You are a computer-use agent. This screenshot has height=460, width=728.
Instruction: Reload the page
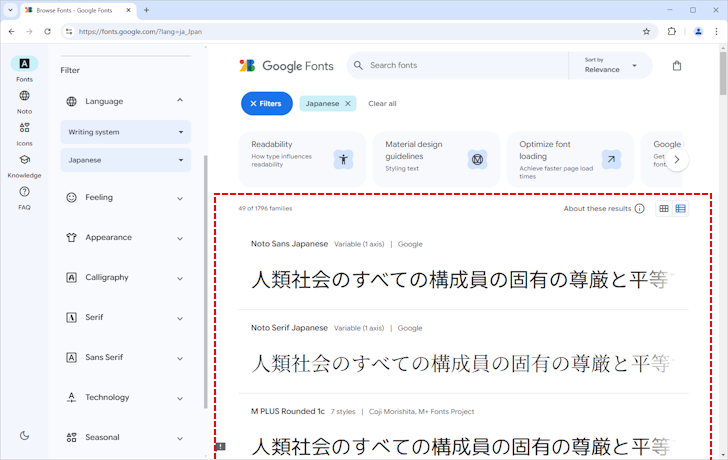coord(47,32)
